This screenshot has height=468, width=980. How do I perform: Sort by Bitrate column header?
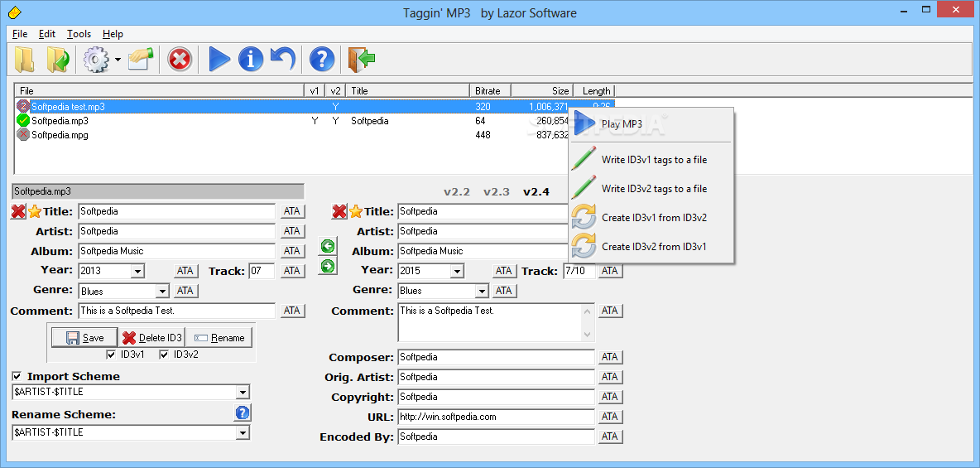click(x=490, y=91)
